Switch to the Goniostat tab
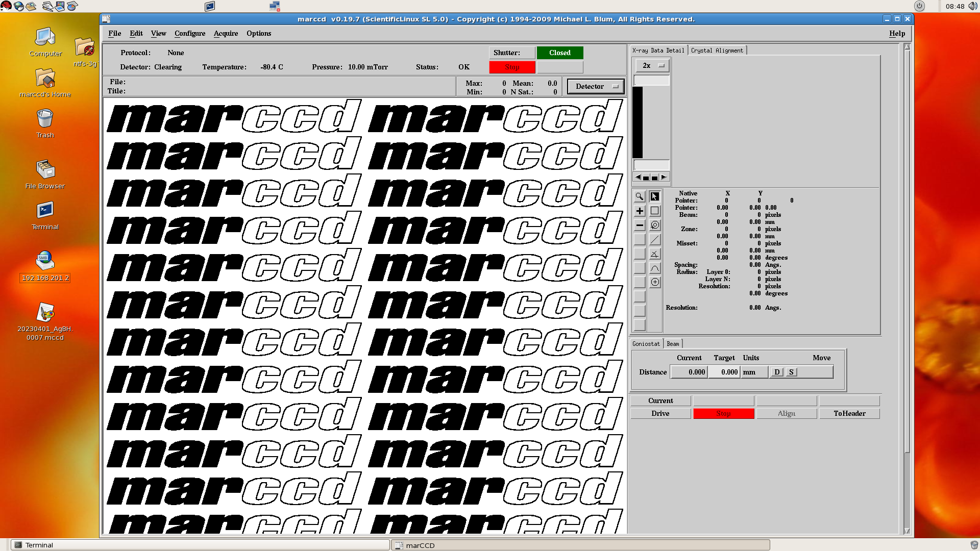Viewport: 980px width, 551px height. coord(646,344)
